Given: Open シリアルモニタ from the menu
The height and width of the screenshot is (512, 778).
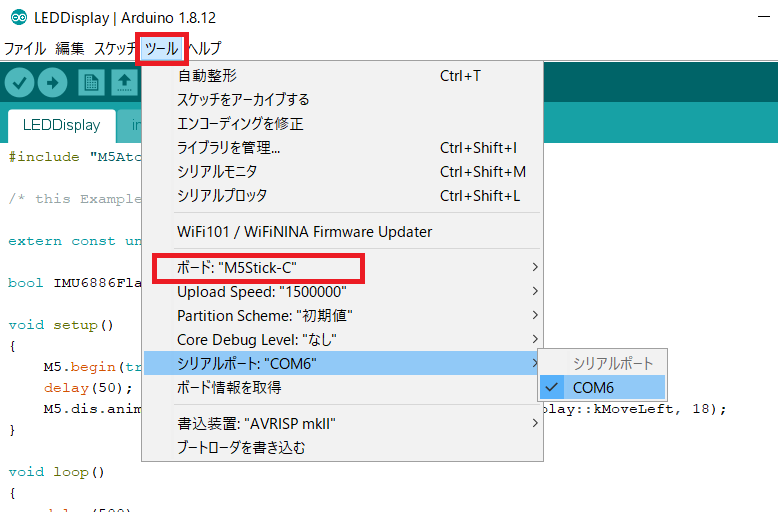Looking at the screenshot, I should point(342,172).
